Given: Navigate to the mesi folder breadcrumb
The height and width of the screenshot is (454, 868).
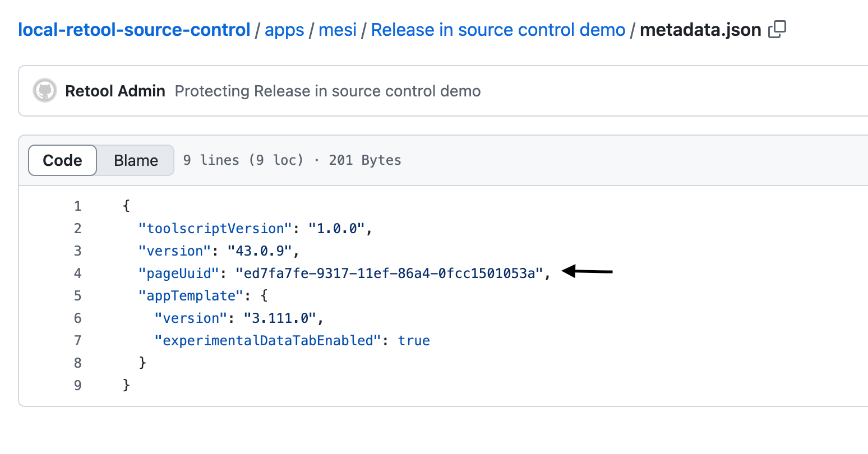Looking at the screenshot, I should [x=338, y=30].
